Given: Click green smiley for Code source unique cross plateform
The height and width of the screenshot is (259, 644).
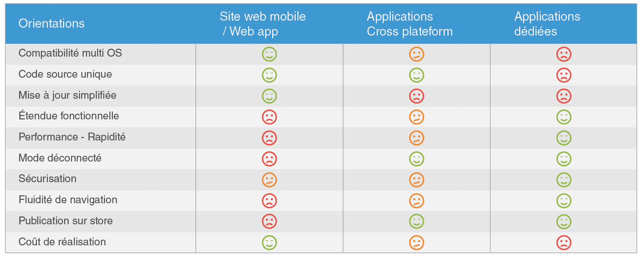Looking at the screenshot, I should [x=416, y=75].
